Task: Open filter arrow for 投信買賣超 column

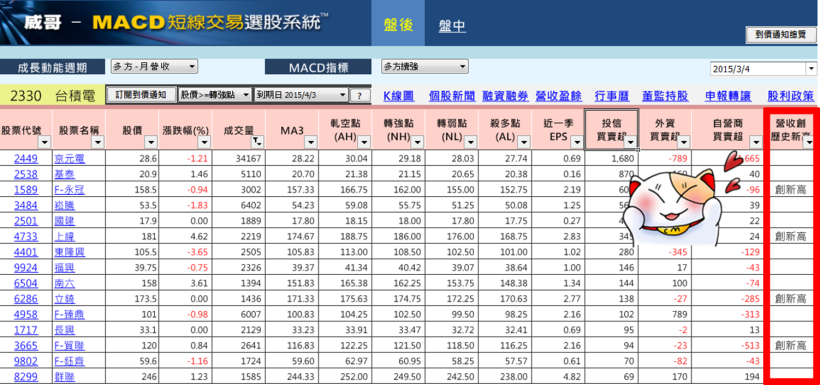Action: coord(631,142)
